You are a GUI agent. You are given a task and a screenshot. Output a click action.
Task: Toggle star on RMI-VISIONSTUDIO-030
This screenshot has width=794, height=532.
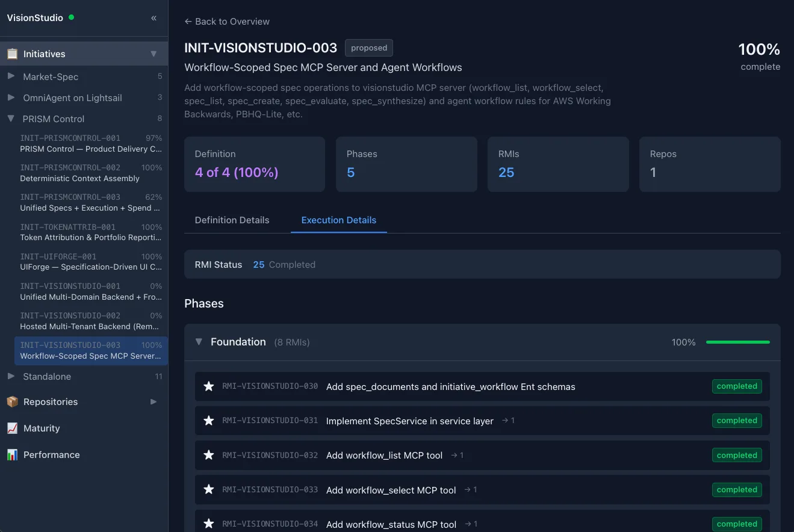coord(209,386)
